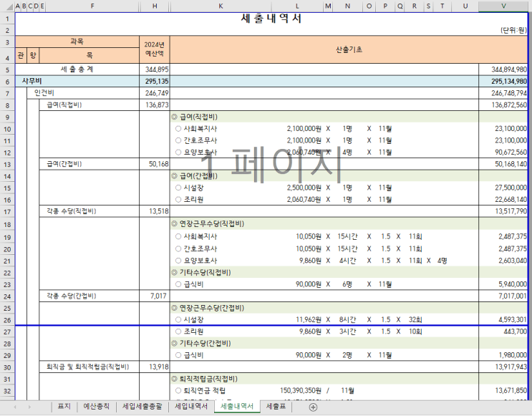Select the 사무비 category cell
Viewport: 532px width, 416px height.
pyautogui.click(x=77, y=81)
